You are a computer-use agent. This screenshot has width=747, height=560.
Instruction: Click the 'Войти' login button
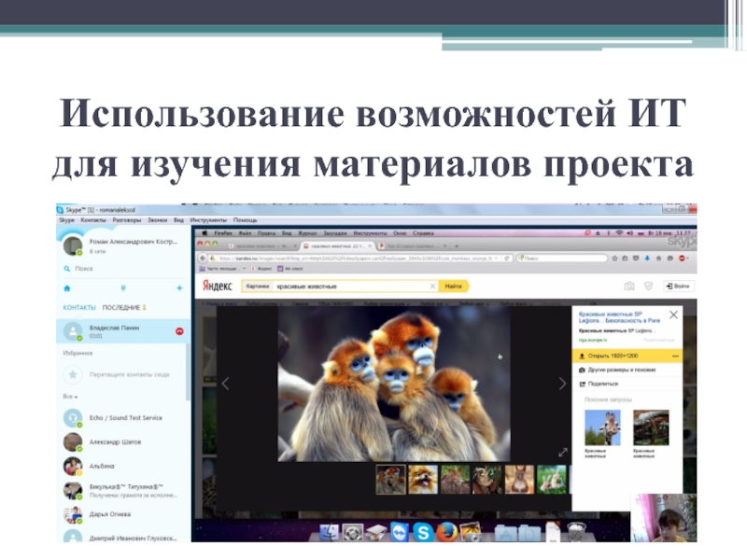coord(679,286)
